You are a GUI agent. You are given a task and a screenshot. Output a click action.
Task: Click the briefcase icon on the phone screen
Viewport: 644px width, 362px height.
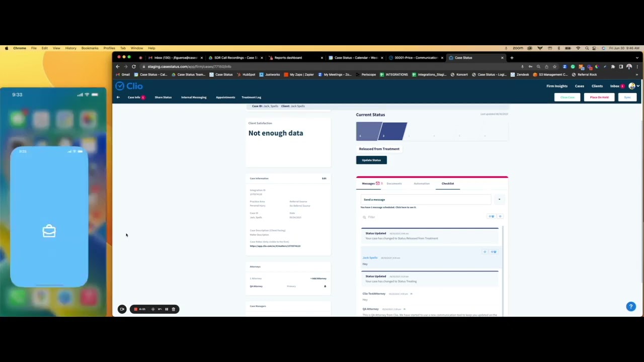pos(49,231)
